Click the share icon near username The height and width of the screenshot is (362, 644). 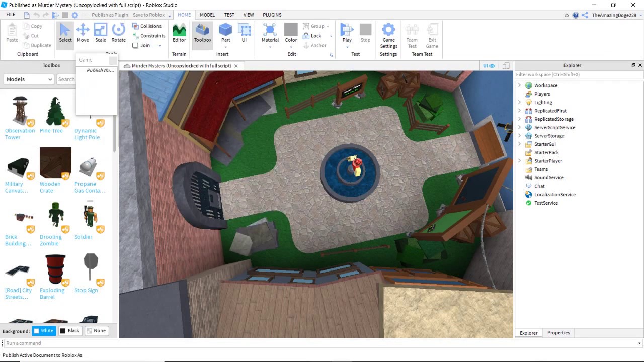coord(585,15)
